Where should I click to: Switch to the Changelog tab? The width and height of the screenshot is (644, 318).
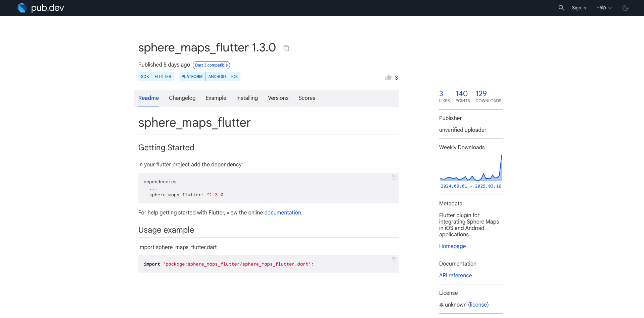tap(182, 98)
